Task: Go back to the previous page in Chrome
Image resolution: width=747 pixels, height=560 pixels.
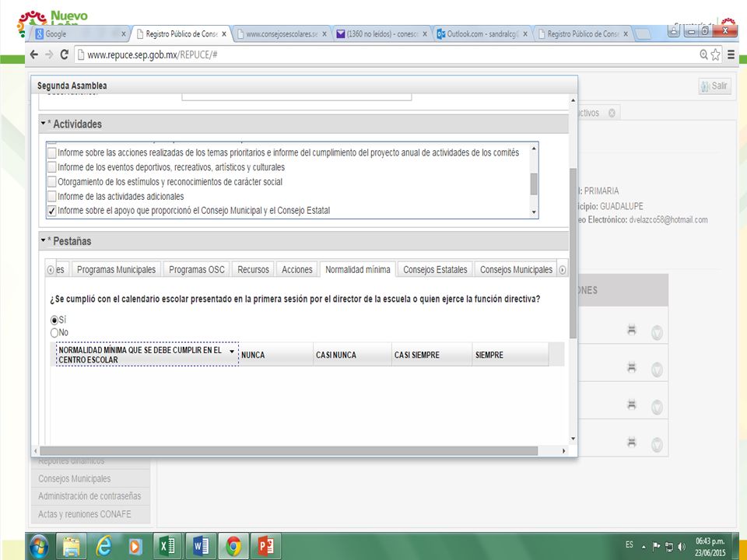Action: pos(33,54)
